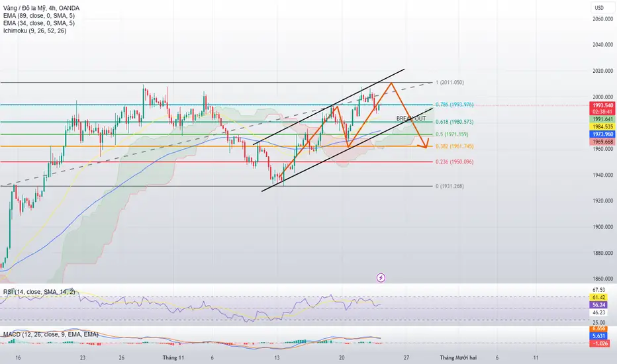Click the date 26 on time axis
617x364 pixels.
(122, 357)
